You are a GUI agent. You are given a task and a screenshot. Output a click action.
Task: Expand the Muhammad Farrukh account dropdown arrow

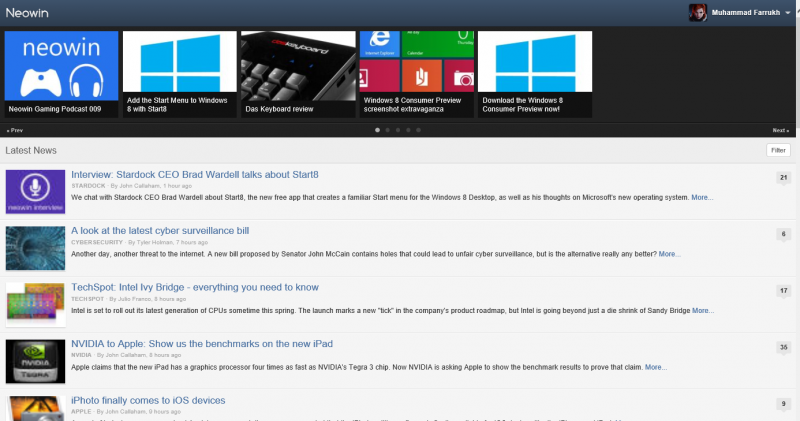(x=788, y=13)
